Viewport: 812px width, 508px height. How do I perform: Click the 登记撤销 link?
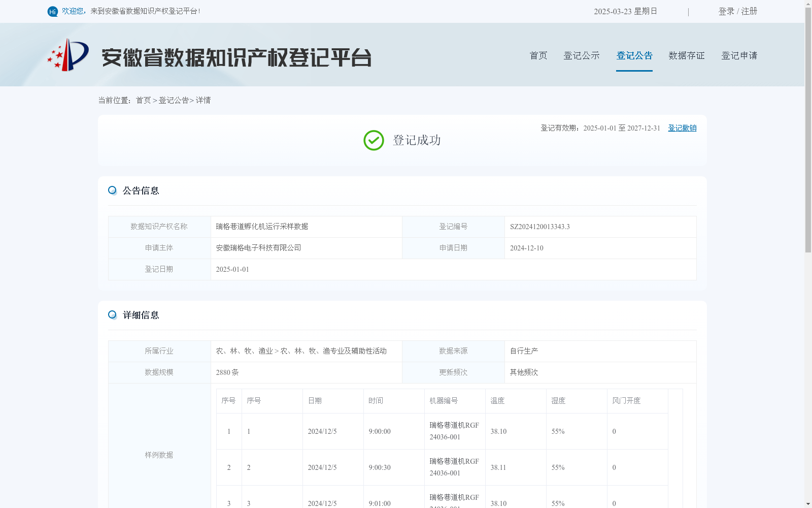click(682, 128)
